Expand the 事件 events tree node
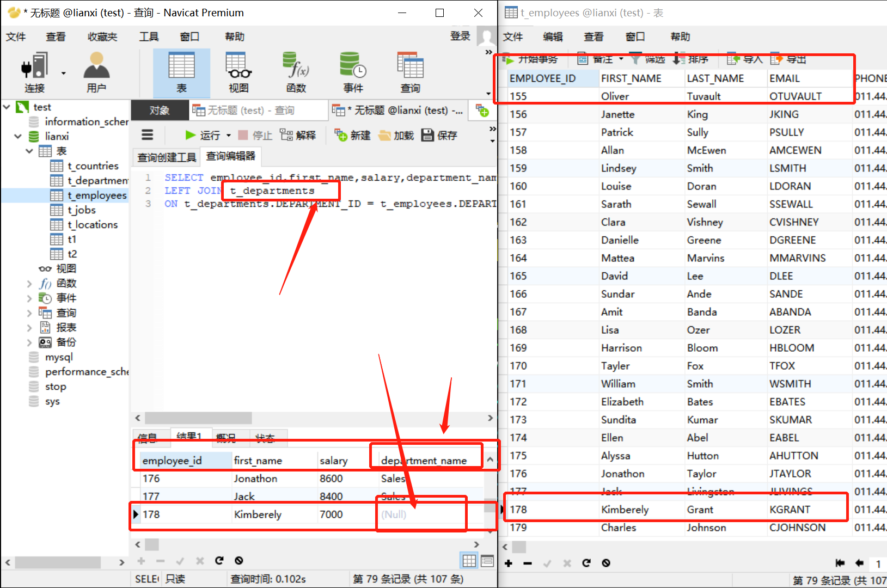Image resolution: width=887 pixels, height=588 pixels. 29,298
